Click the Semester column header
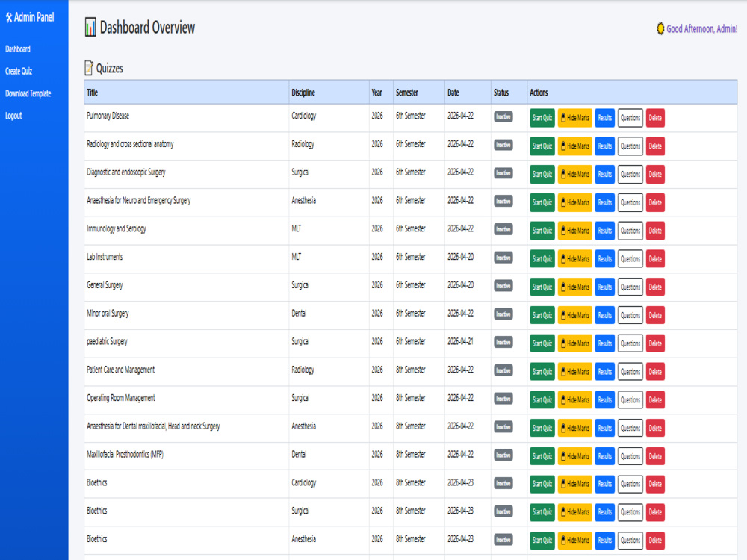The image size is (747, 560). (419, 93)
